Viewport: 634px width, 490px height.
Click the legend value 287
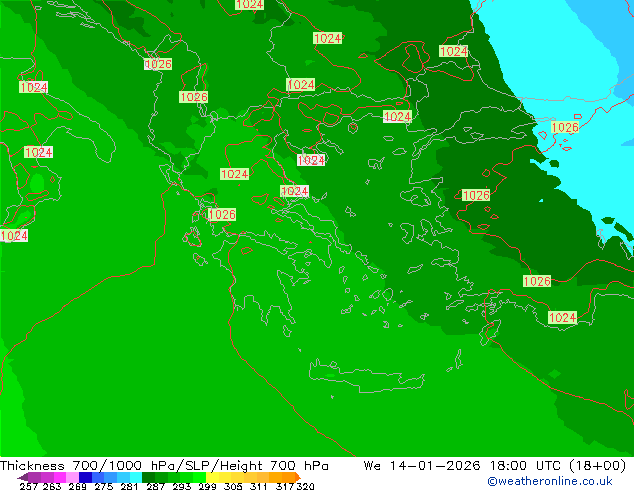(155, 486)
